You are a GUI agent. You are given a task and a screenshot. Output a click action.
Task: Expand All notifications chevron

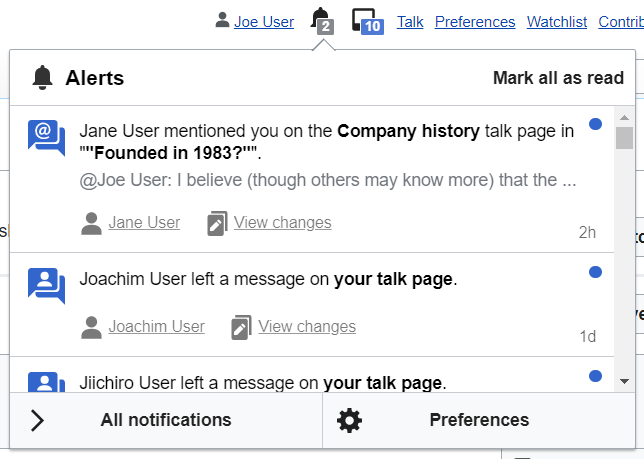pyautogui.click(x=38, y=420)
